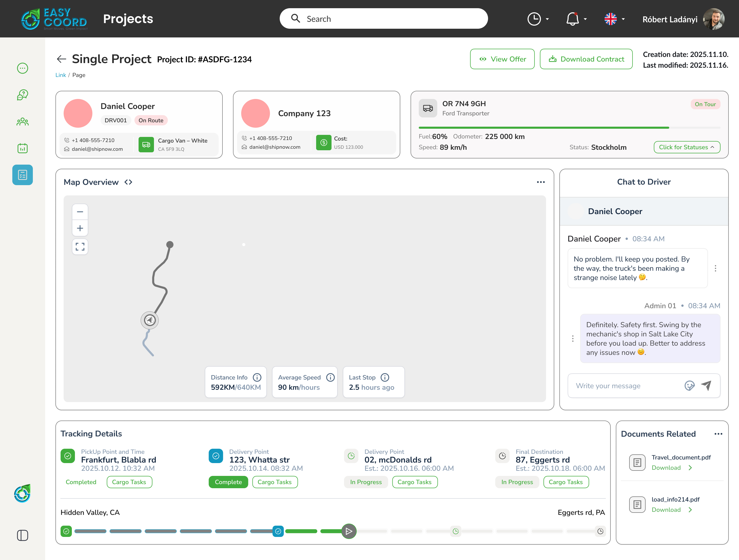Viewport: 739px width, 560px height.
Task: Expand the Click for Statuses dropdown
Action: click(687, 147)
